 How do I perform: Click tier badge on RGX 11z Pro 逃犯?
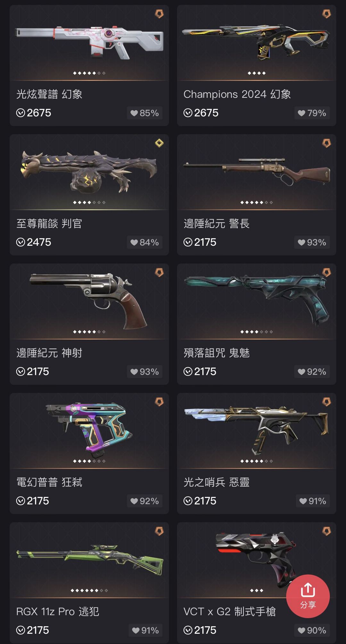159,531
